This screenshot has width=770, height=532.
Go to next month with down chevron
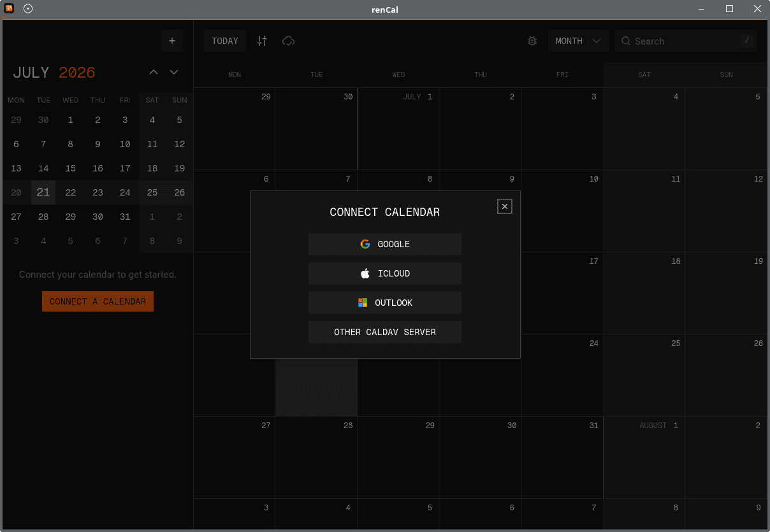[x=174, y=72]
